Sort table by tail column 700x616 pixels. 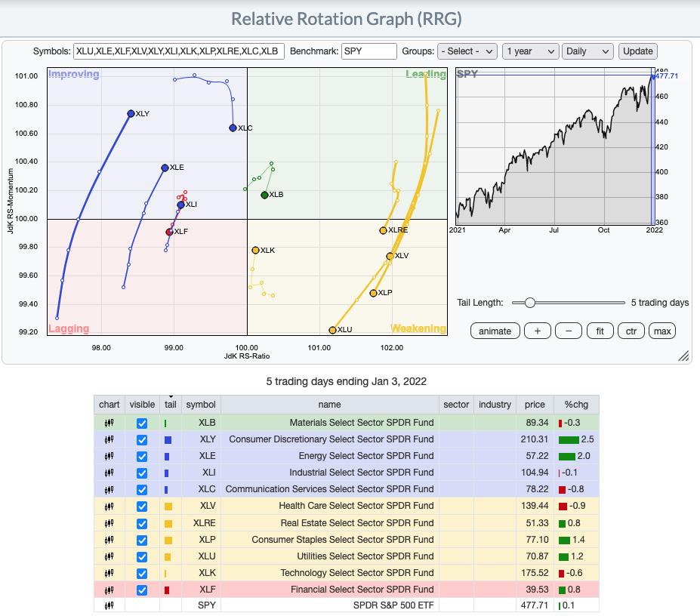171,405
